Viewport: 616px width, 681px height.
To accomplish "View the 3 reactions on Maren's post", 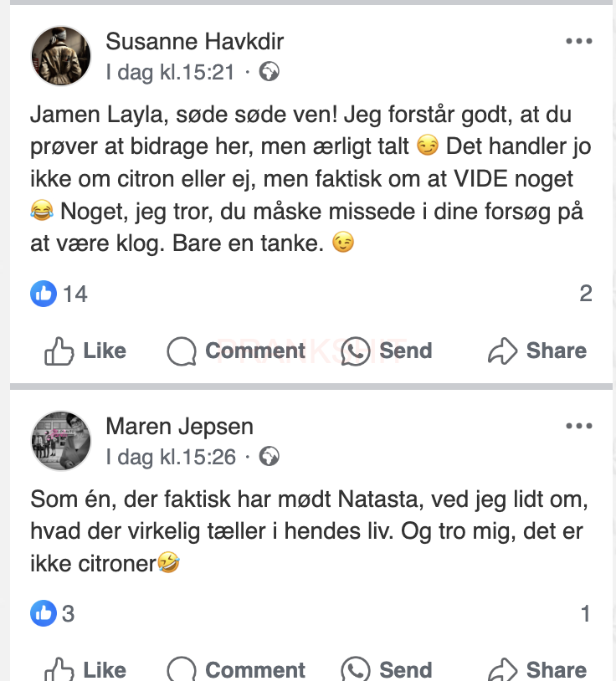I will (54, 613).
